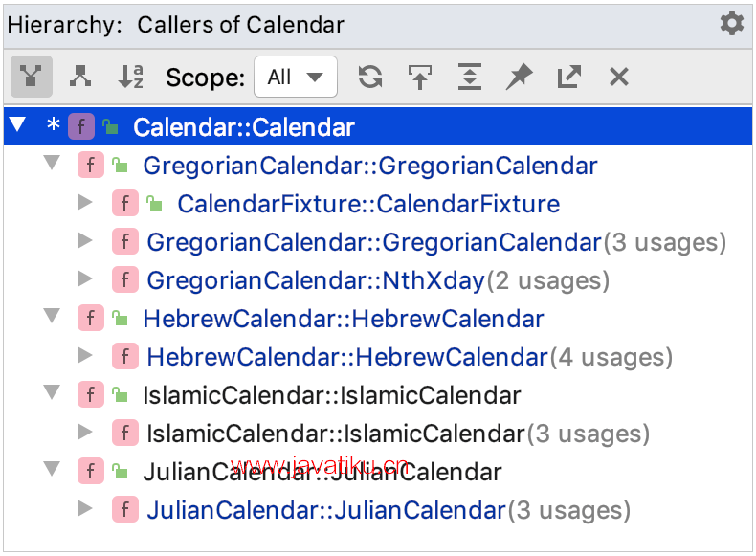Collapse the Calendar::Calendar root node
Image resolution: width=756 pixels, height=556 pixels.
tap(18, 126)
